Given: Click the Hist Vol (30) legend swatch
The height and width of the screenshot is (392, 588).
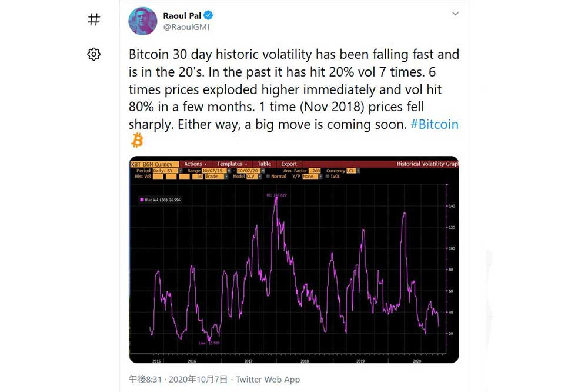Looking at the screenshot, I should [142, 200].
